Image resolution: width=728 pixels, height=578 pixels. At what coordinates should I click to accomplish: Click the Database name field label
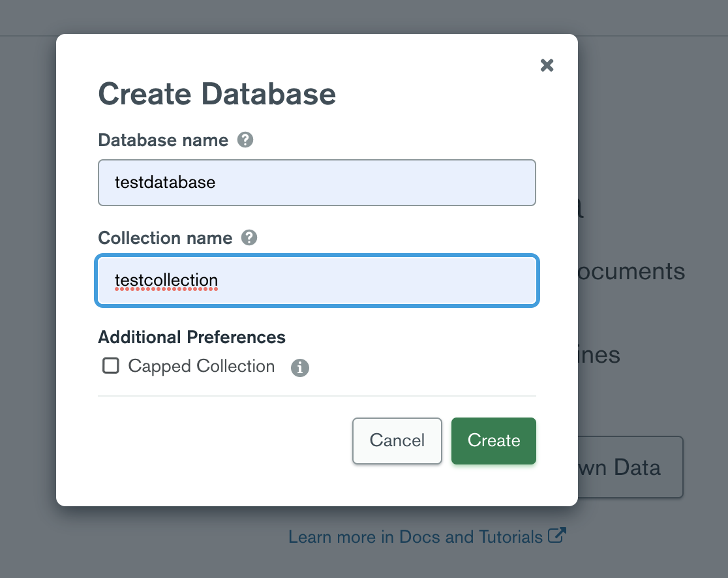163,140
